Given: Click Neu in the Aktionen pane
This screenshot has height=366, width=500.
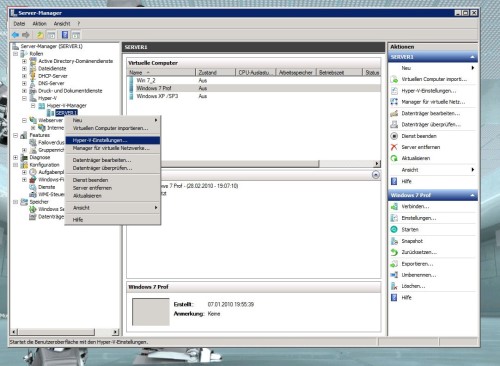Looking at the screenshot, I should [x=432, y=68].
